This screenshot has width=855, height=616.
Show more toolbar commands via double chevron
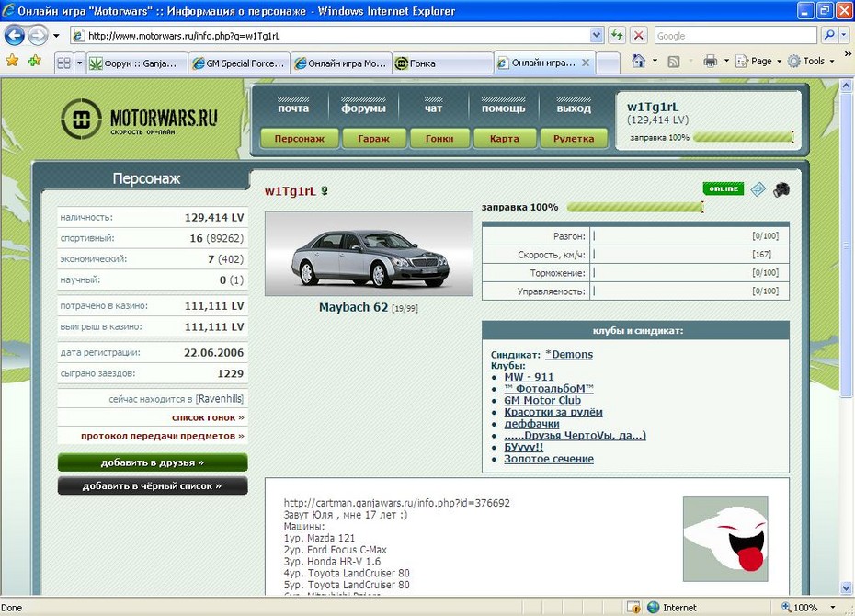click(848, 54)
